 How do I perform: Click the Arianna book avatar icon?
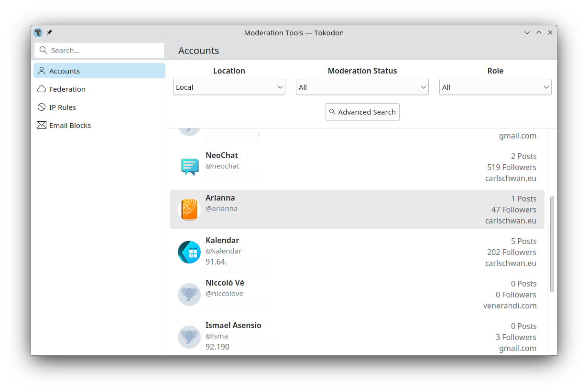point(189,209)
